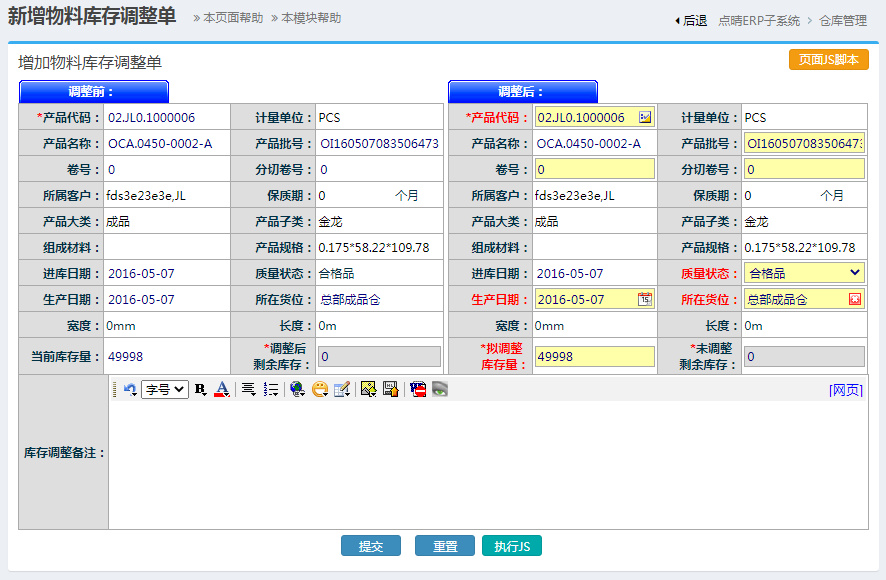886x580 pixels.
Task: Click the storage location selector icon
Action: coord(855,299)
